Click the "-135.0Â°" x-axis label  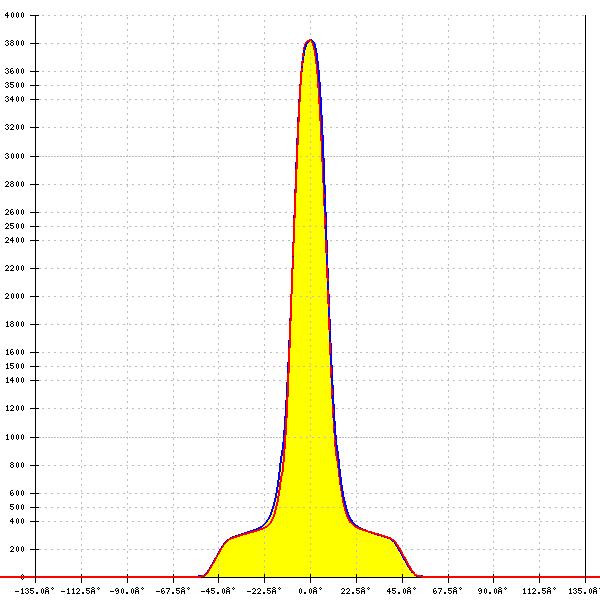click(x=35, y=591)
